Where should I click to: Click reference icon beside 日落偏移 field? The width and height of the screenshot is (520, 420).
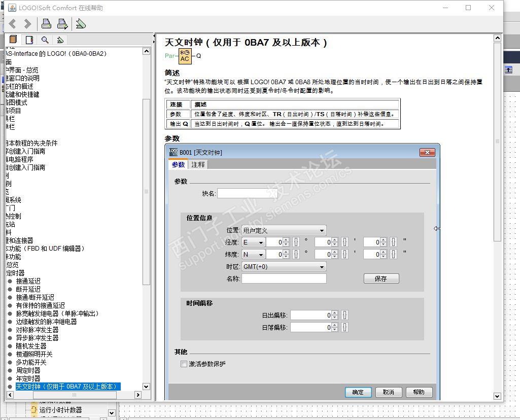(344, 328)
